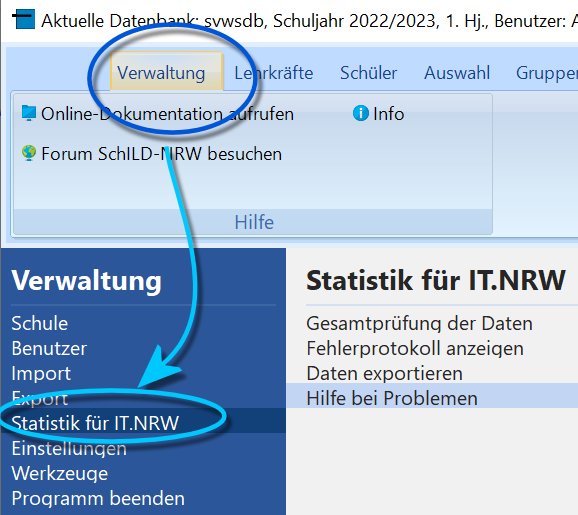Open Hilfe bei Problemen
This screenshot has height=515, width=578.
point(392,398)
